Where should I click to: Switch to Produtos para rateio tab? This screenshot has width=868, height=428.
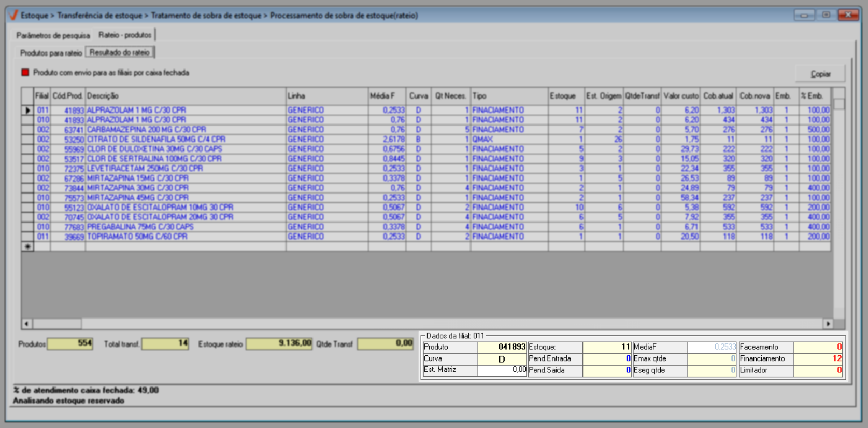(x=51, y=53)
